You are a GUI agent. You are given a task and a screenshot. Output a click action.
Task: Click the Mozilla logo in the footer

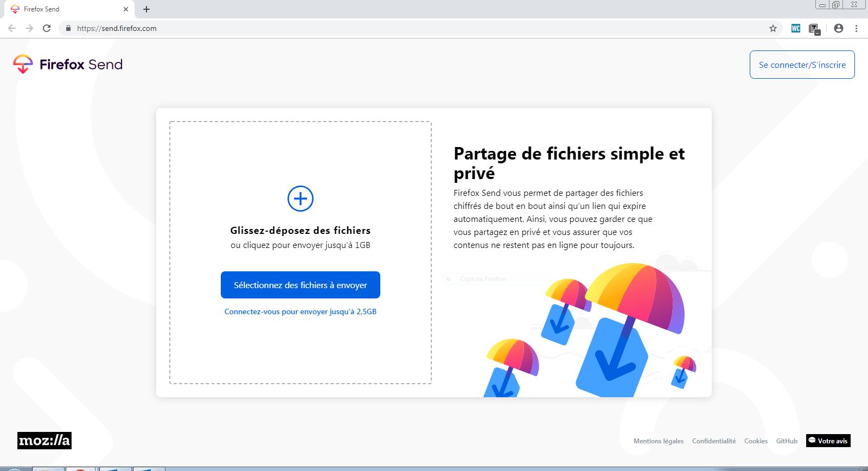[x=44, y=441]
